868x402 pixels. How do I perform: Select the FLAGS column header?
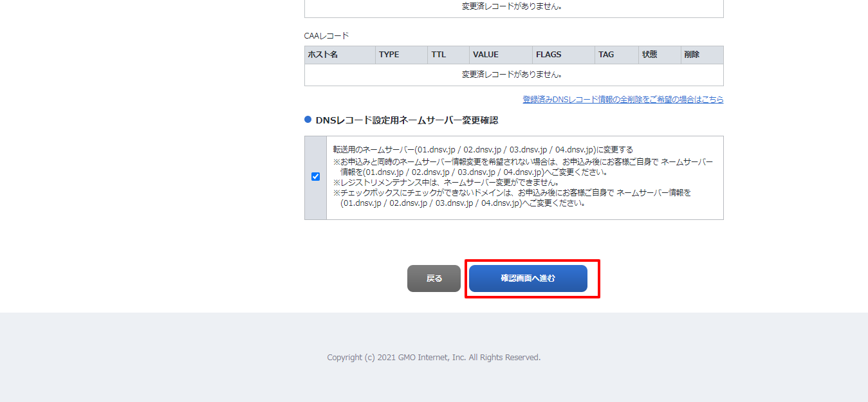coord(549,55)
